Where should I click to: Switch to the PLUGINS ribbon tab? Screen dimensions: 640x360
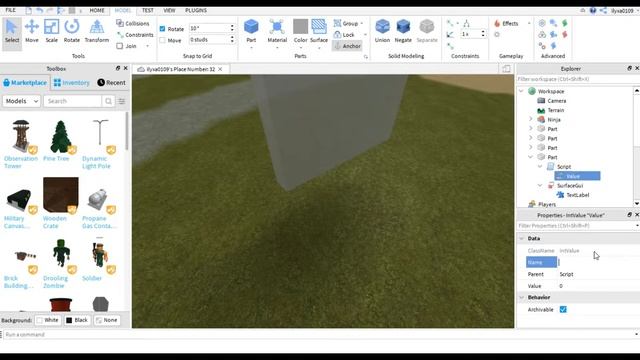pyautogui.click(x=196, y=10)
